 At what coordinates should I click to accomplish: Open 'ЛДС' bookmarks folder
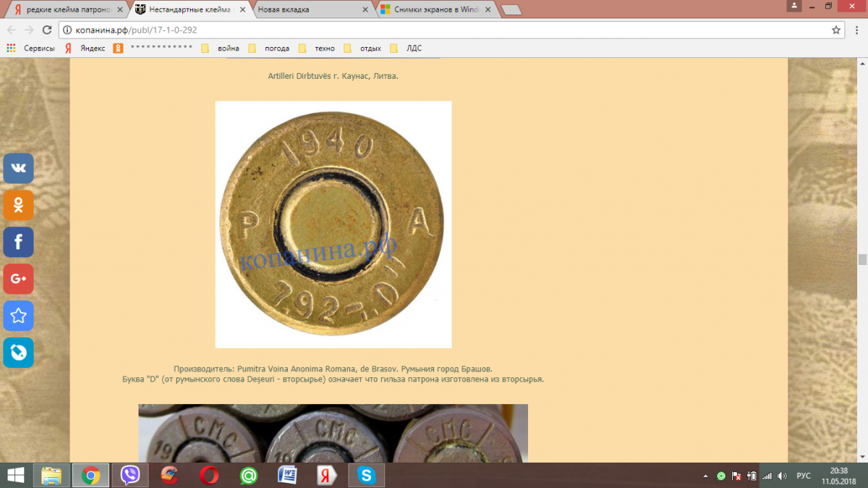tap(406, 49)
